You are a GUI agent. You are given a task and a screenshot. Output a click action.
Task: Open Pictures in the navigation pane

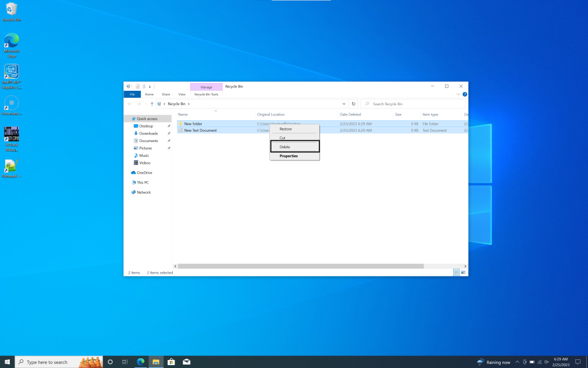click(x=145, y=148)
